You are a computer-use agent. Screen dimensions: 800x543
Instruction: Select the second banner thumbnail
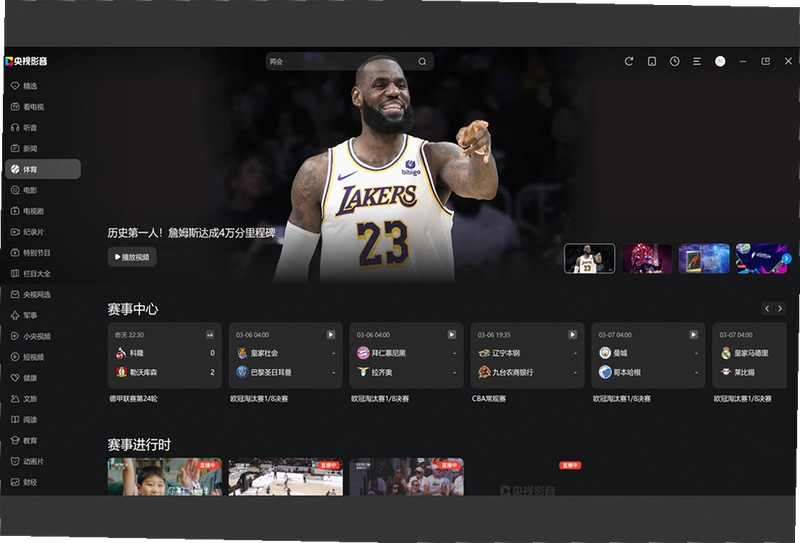click(x=647, y=258)
